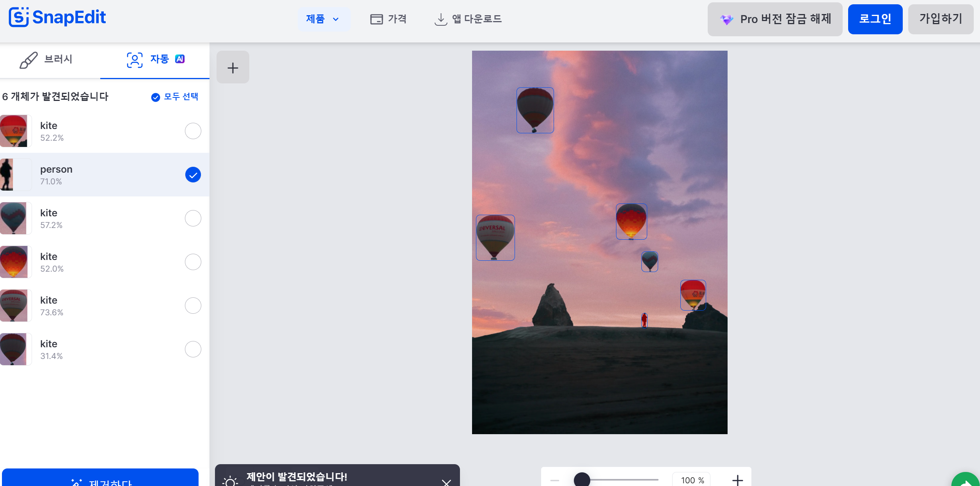Click the 100 % zoom value field
The image size is (980, 486).
click(x=692, y=480)
